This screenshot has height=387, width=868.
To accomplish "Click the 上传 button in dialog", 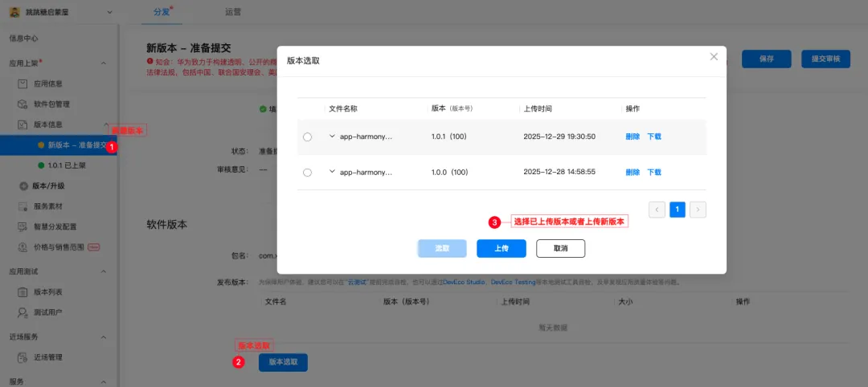I will pyautogui.click(x=501, y=249).
